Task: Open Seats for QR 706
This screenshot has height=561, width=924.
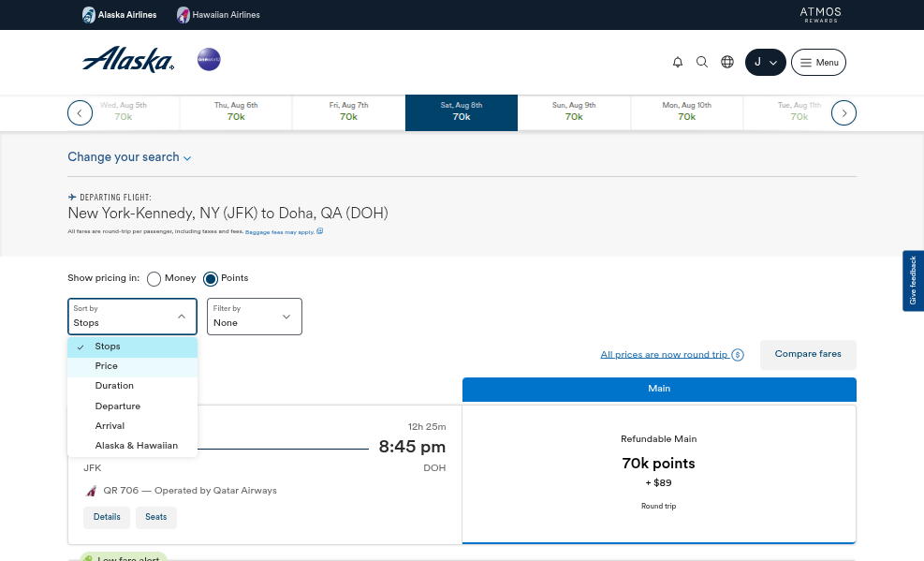Action: 156,517
